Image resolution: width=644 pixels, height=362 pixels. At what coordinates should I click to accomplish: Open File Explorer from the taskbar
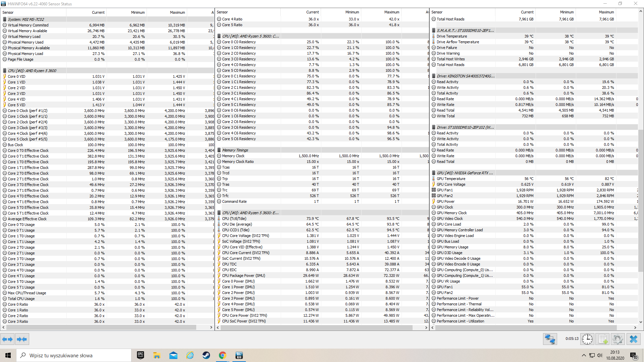point(157,355)
